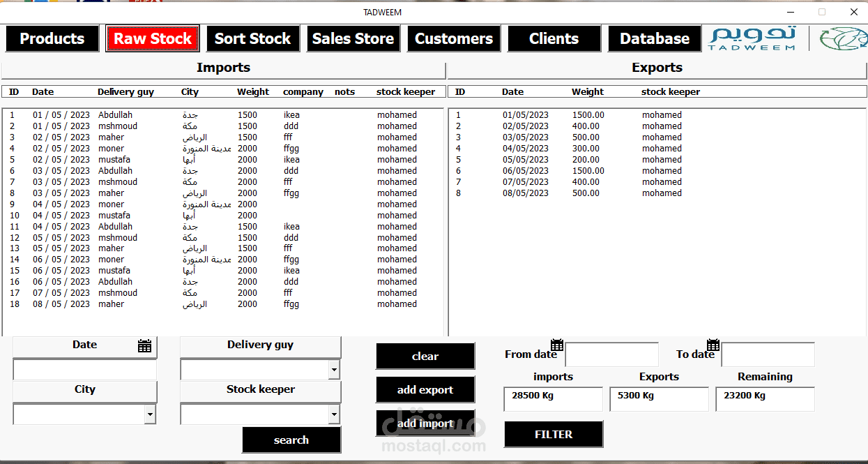Click the Tadweem logo
Screen dimensions: 868x464
coord(752,38)
